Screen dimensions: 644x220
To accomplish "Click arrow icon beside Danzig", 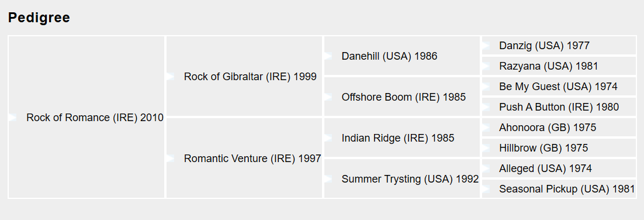I will pos(486,46).
